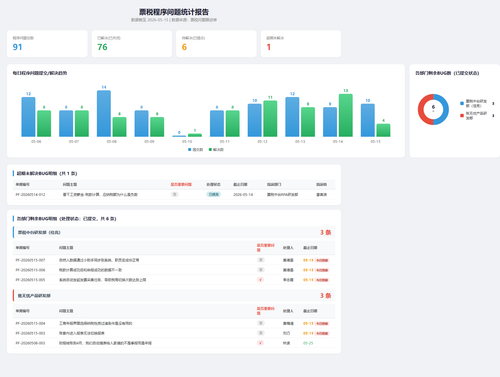Click the green deadline 05-25
Image resolution: width=500 pixels, height=377 pixels.
coord(308,343)
